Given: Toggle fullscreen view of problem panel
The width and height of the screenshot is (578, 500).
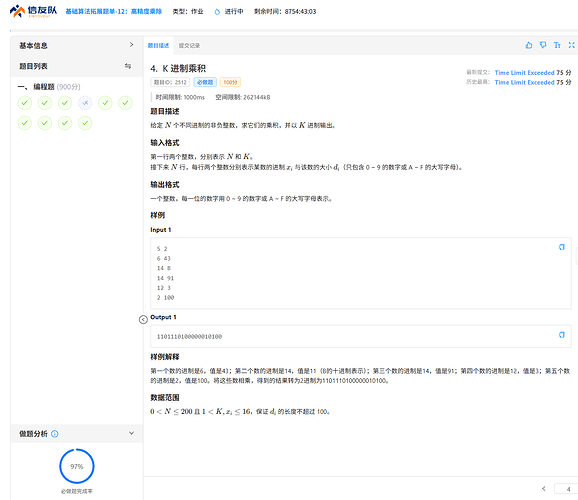Looking at the screenshot, I should (571, 45).
